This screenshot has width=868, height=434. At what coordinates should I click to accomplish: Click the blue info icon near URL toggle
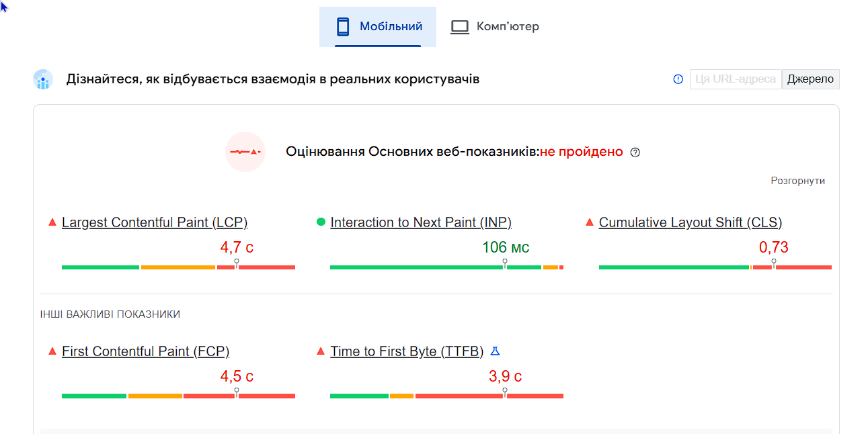click(x=678, y=79)
